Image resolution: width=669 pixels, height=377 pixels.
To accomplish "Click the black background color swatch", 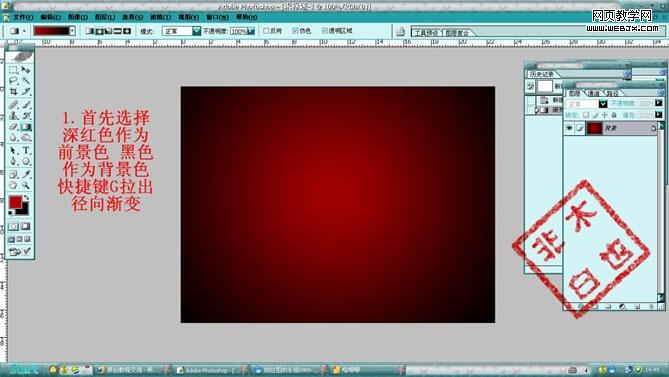I will [x=24, y=211].
